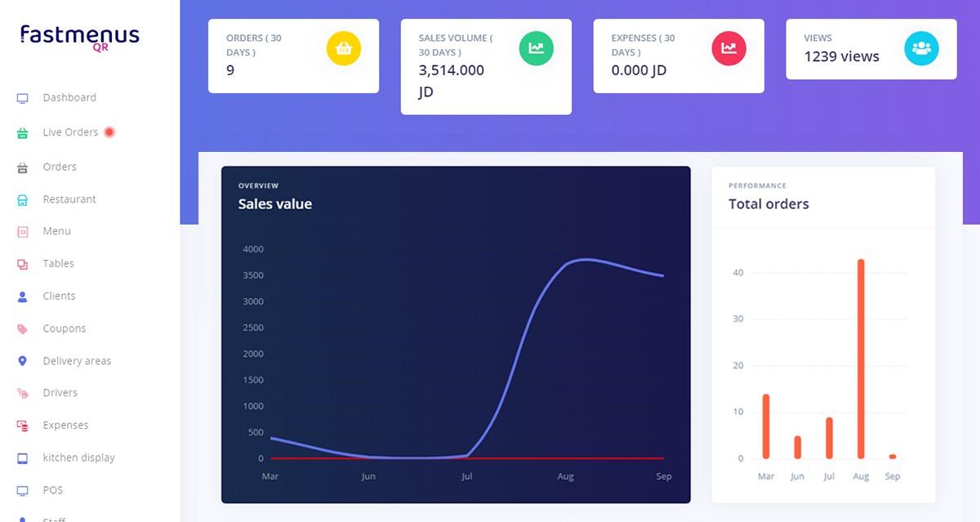Click the yellow Orders basket icon

tap(343, 48)
